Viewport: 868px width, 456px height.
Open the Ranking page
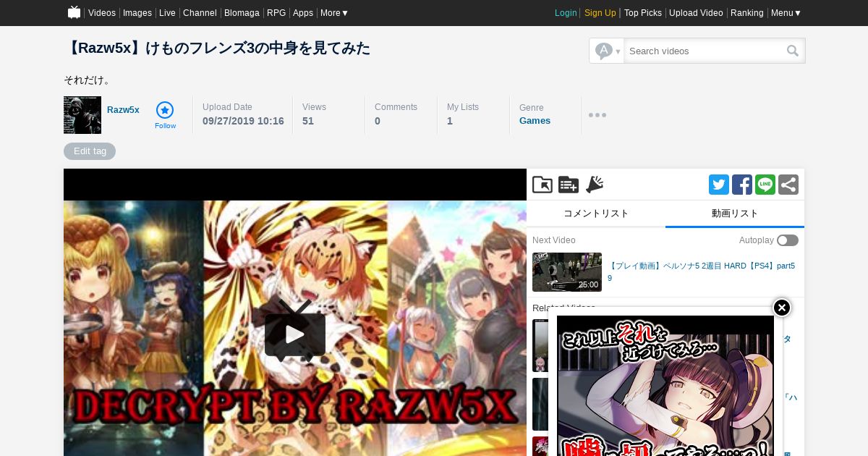click(x=747, y=13)
